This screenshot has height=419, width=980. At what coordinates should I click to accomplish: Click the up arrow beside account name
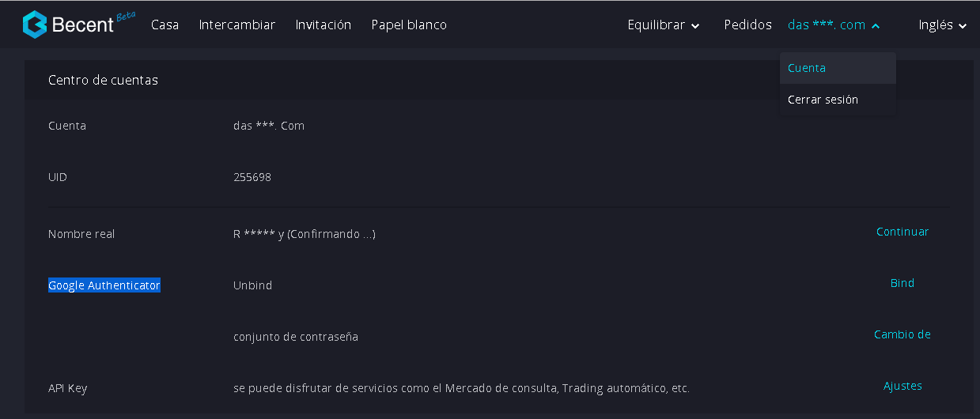pos(876,26)
